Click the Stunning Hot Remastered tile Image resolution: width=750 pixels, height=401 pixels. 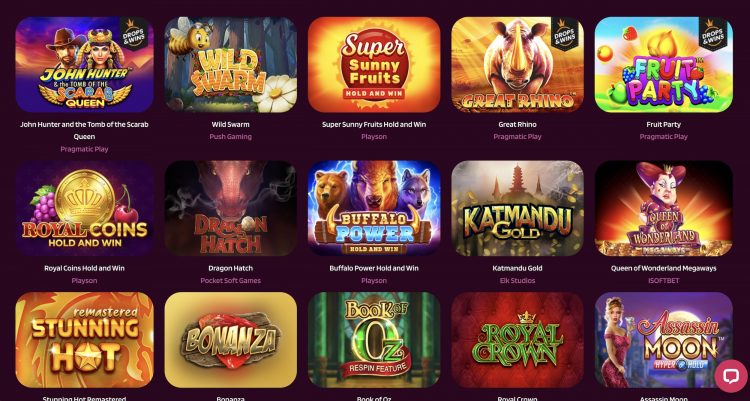coord(84,340)
